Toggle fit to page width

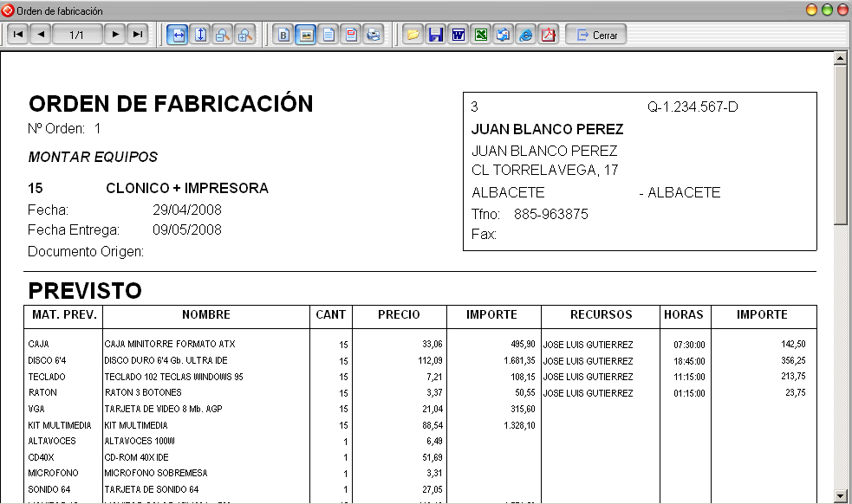click(x=178, y=36)
